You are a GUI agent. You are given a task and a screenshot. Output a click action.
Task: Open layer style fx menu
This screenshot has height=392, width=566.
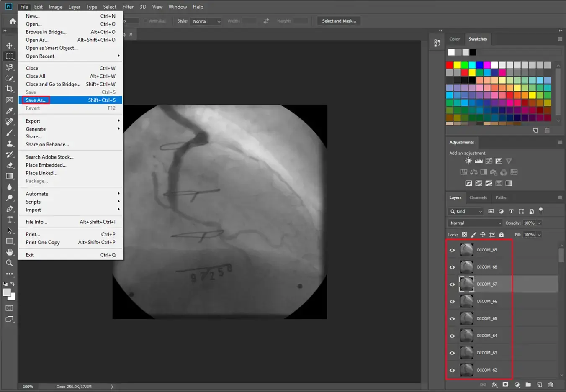coord(494,384)
